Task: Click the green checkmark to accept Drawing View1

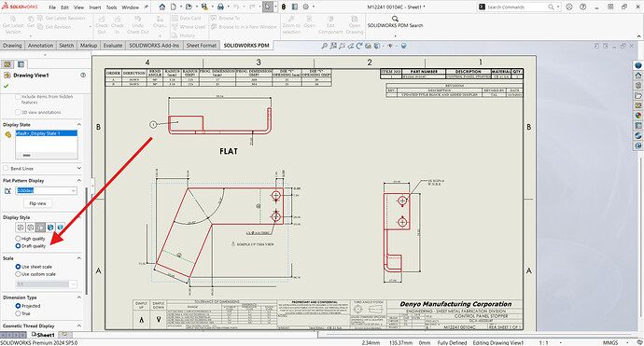Action: (x=6, y=86)
